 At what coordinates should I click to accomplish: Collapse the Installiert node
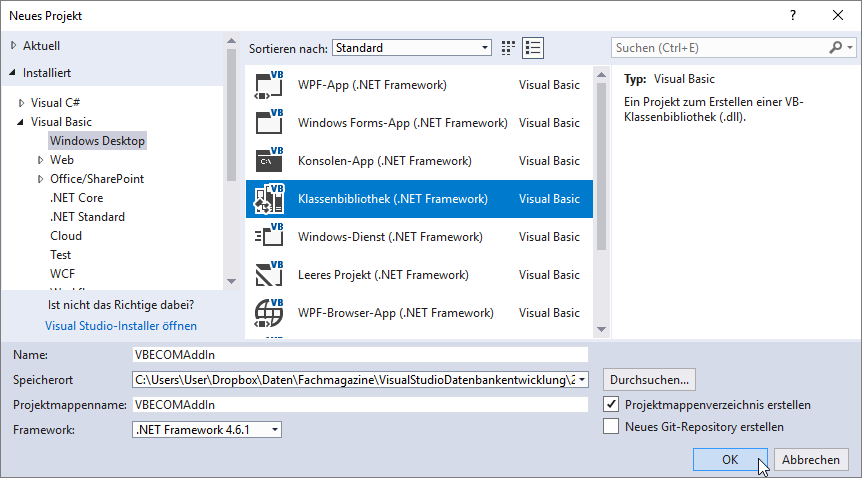tap(13, 73)
